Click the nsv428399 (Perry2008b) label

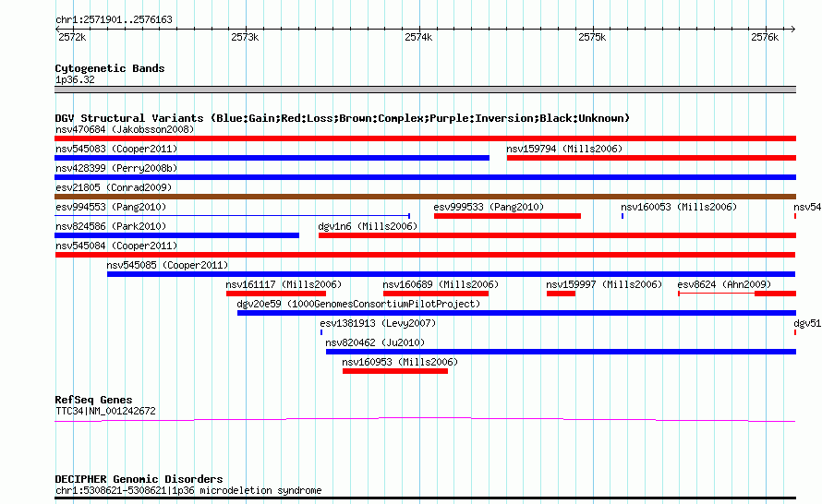pyautogui.click(x=116, y=168)
